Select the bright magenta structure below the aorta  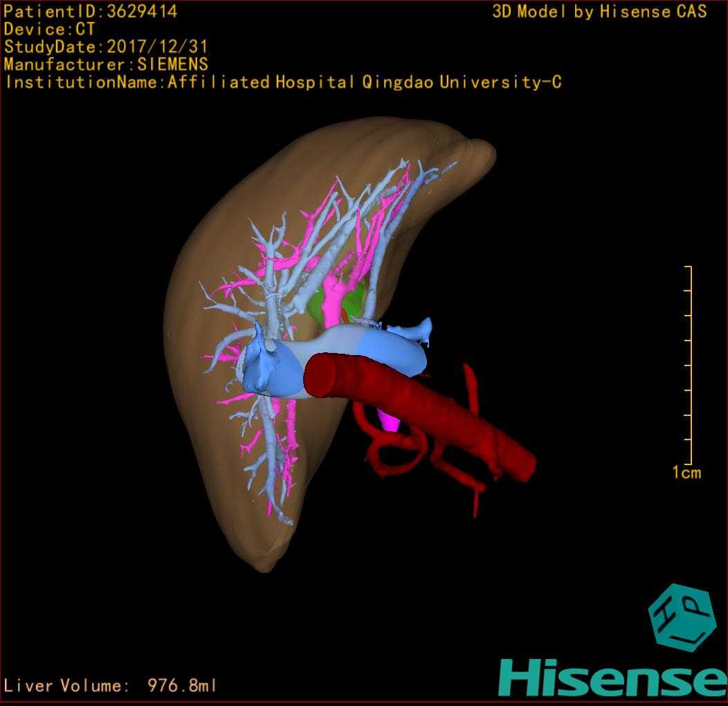click(x=389, y=420)
